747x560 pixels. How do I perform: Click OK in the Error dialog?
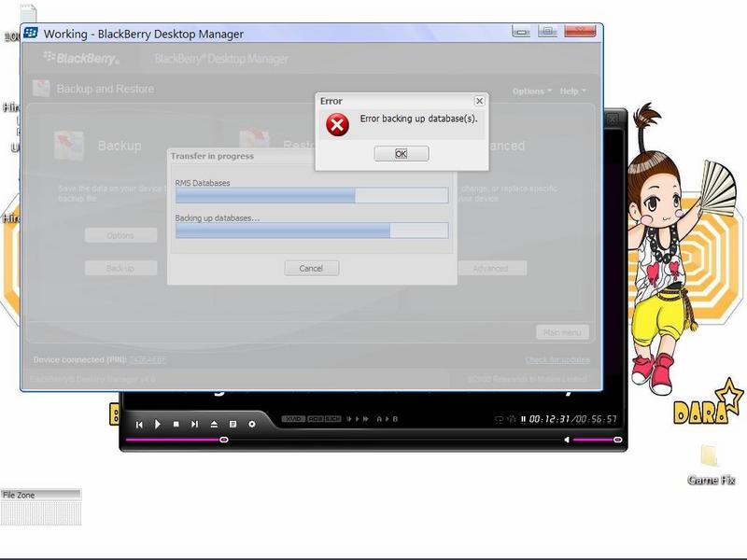coord(401,154)
